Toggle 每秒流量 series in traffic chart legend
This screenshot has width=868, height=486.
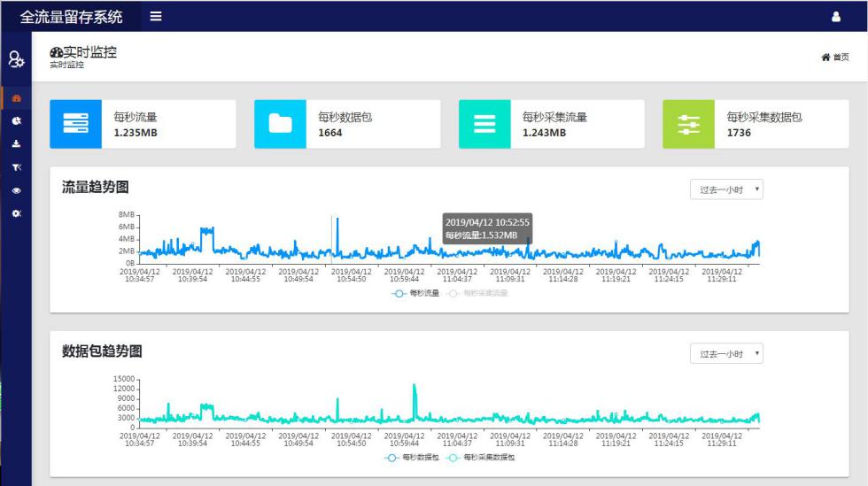point(416,293)
